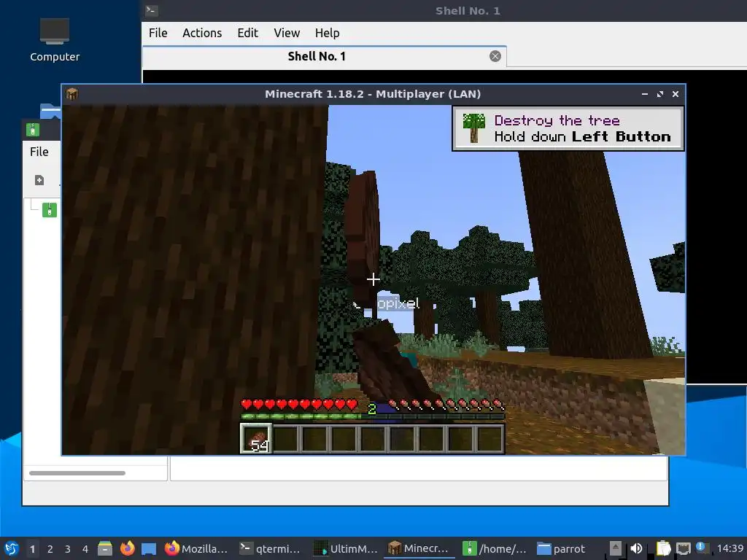Open network status tray icon
The image size is (747, 560).
coord(683,548)
